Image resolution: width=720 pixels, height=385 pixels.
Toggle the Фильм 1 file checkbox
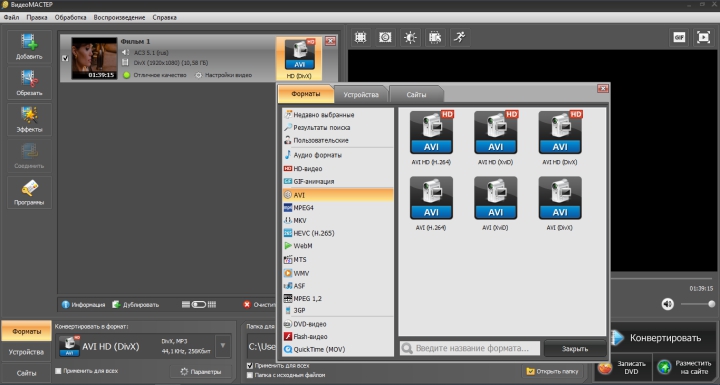coord(65,58)
